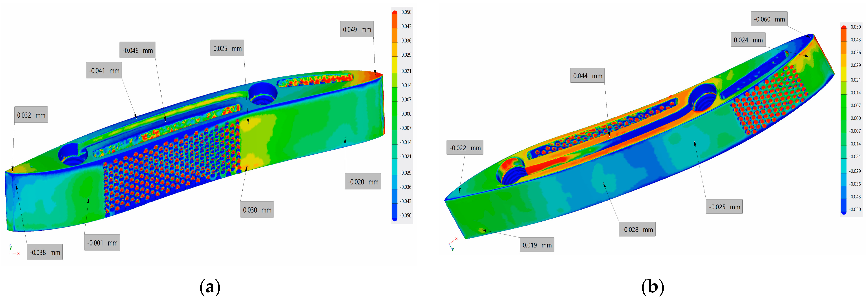Select the -0.001 mm annotation label
Image resolution: width=868 pixels, height=301 pixels.
click(x=102, y=243)
